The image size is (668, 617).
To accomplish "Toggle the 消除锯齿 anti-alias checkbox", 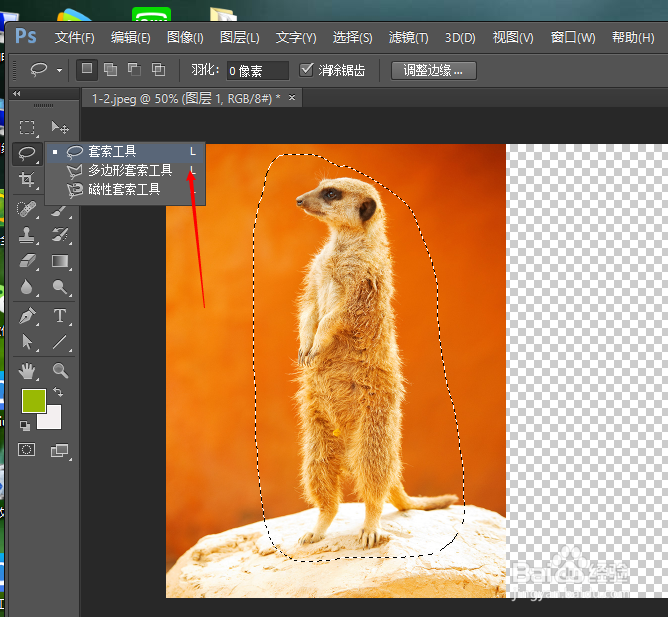I will (x=306, y=70).
